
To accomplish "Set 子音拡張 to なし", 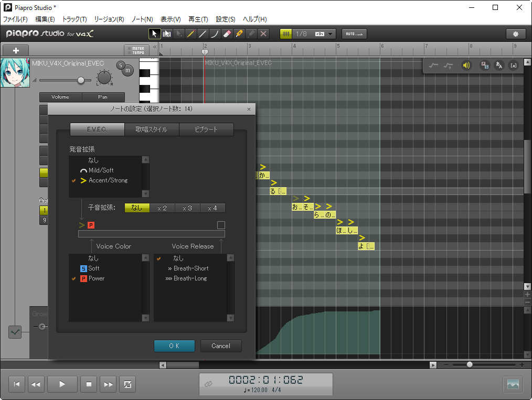I will (x=137, y=208).
